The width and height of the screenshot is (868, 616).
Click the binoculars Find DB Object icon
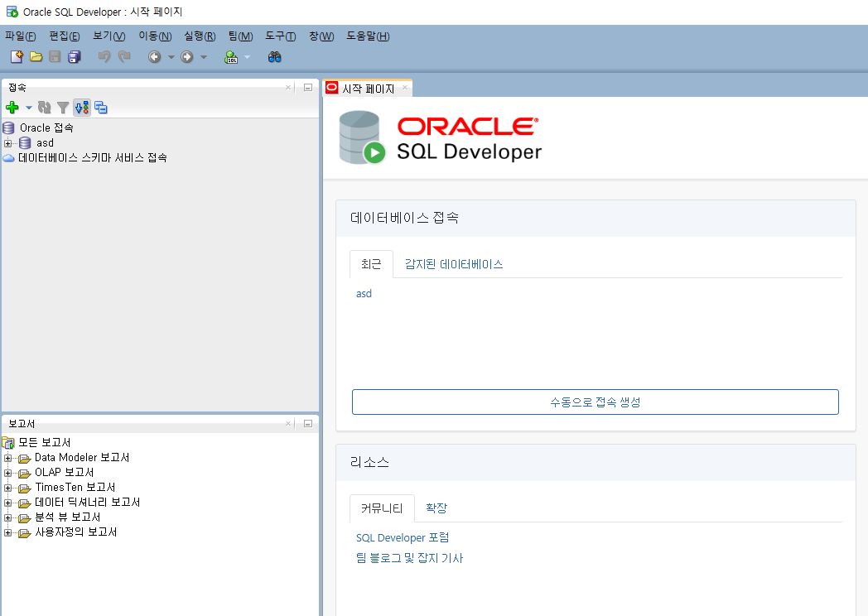point(275,56)
